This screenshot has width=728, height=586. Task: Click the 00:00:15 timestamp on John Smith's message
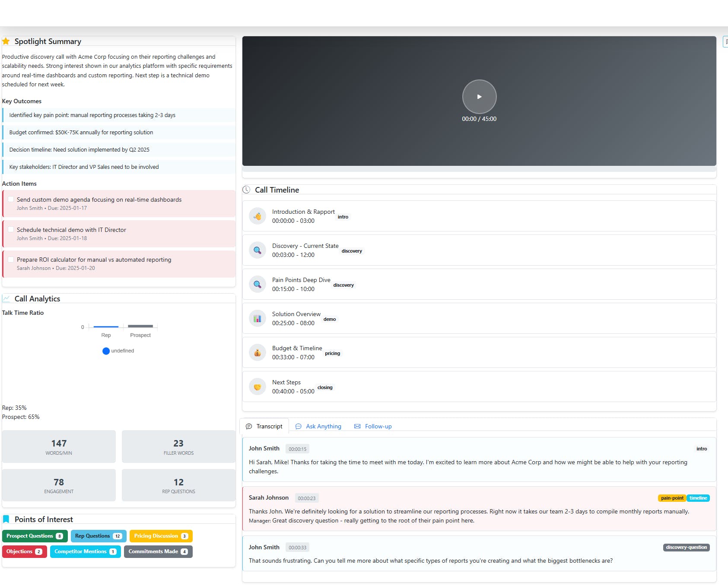298,449
